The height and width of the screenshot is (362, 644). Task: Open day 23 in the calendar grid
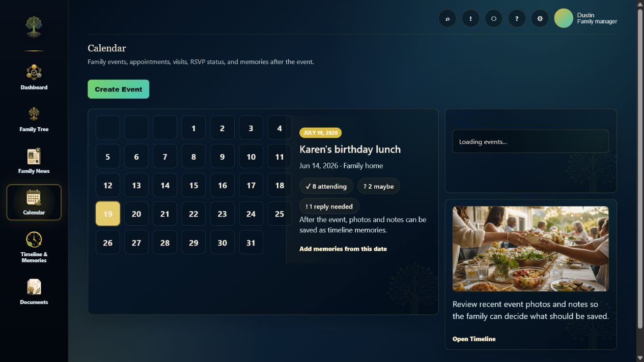(x=222, y=214)
